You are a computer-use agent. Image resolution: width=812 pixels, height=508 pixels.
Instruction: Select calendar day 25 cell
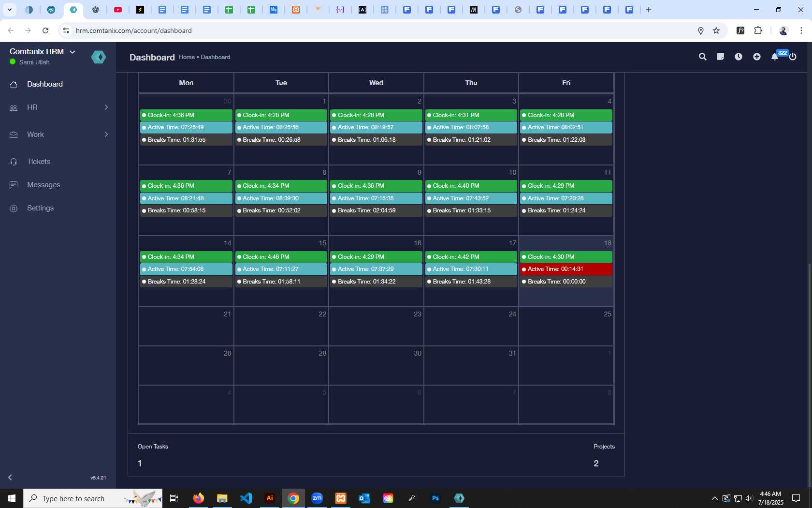(x=566, y=326)
